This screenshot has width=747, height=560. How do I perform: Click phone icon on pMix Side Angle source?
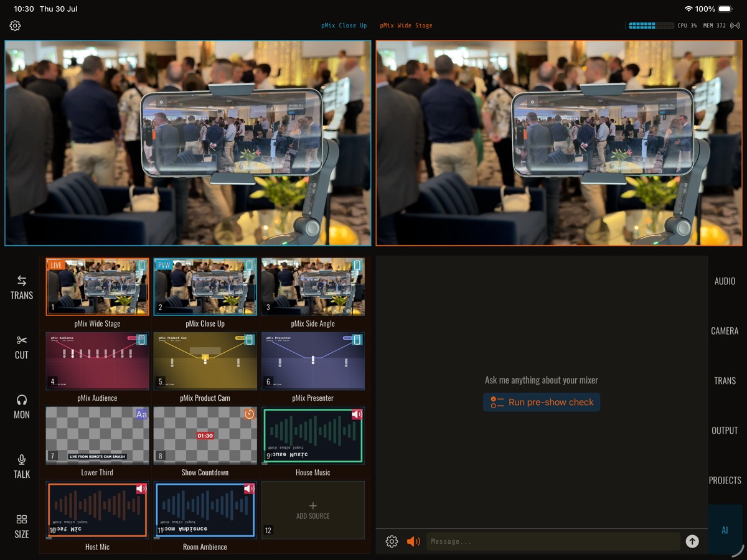(357, 265)
